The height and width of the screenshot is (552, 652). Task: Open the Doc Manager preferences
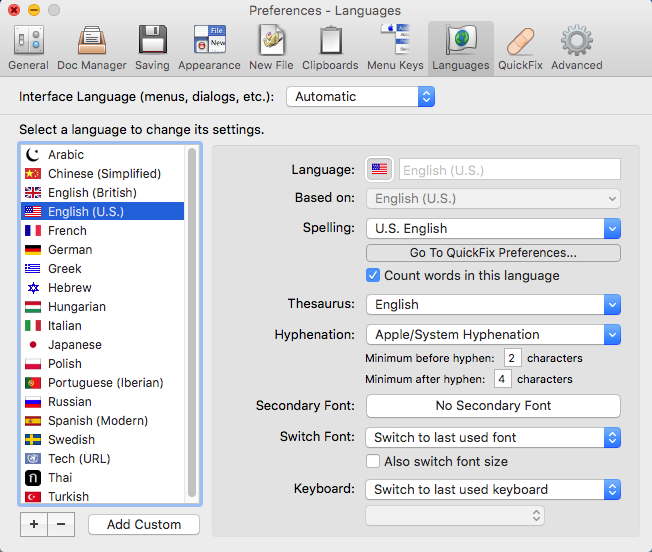click(90, 47)
